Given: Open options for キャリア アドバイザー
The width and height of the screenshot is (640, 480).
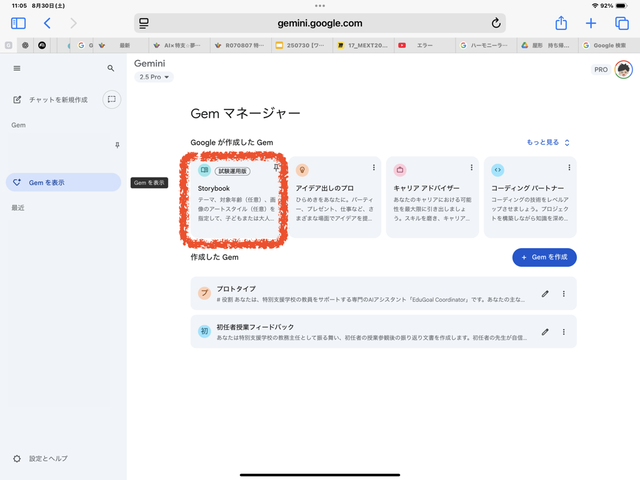Looking at the screenshot, I should pyautogui.click(x=471, y=167).
